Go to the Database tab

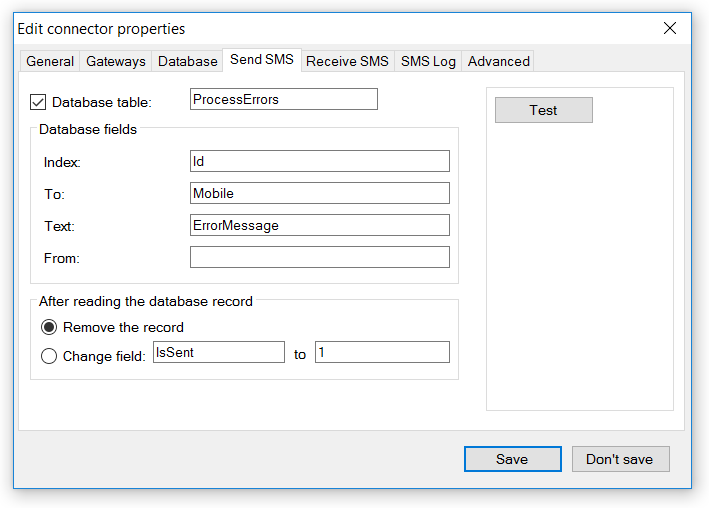(187, 61)
